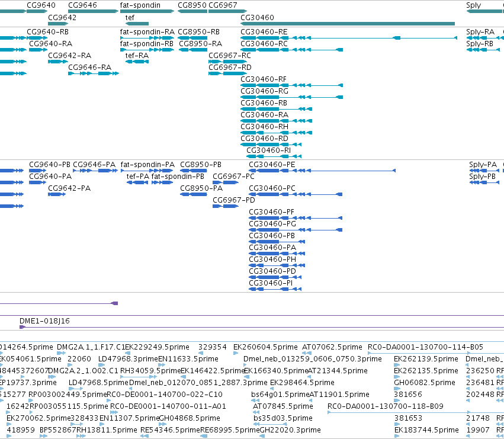Viewport: 504px width, 439px height.
Task: Click protein label CG6967-PC
Action: (x=233, y=177)
